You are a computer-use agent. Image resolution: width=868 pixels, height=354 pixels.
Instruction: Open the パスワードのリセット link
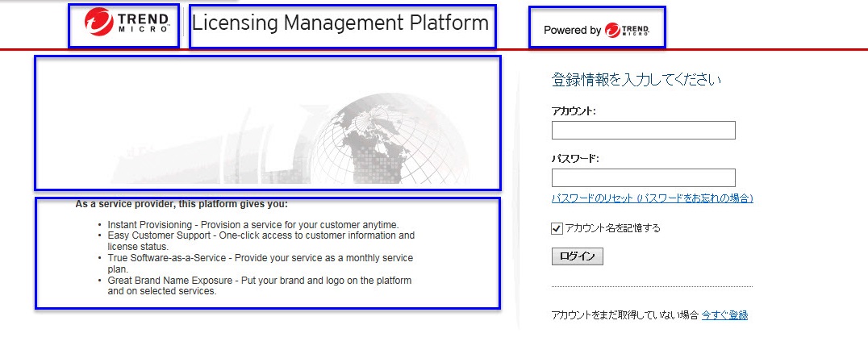652,198
